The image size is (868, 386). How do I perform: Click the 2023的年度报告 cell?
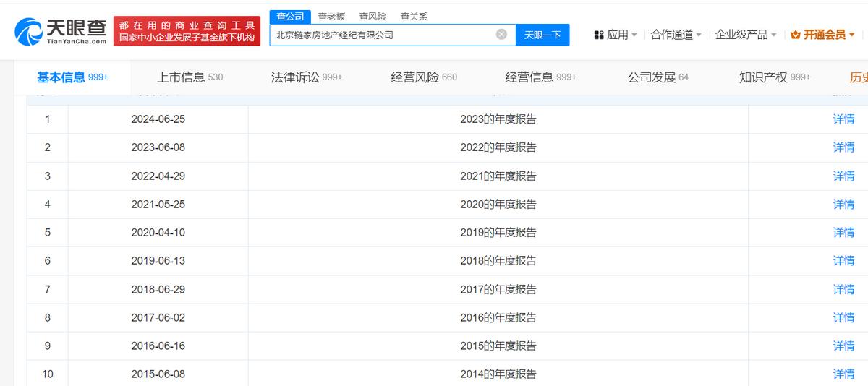[x=498, y=119]
